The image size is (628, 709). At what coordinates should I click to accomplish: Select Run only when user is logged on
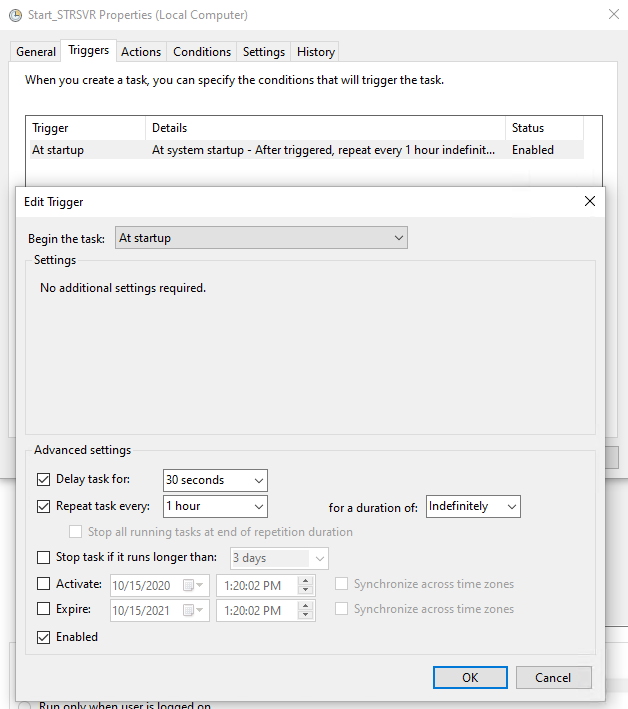pyautogui.click(x=24, y=705)
